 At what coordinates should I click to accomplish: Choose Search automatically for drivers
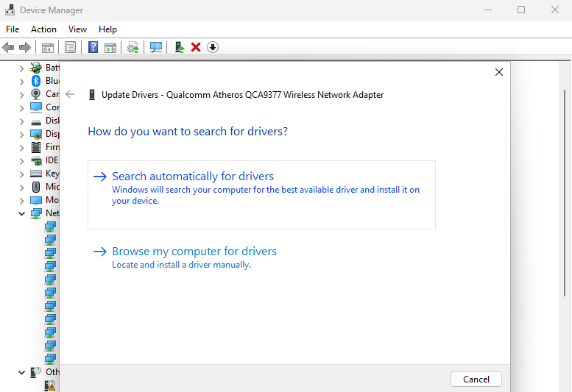[193, 177]
